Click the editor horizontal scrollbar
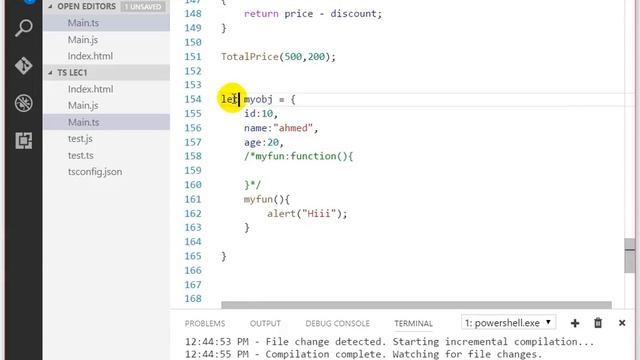 (x=416, y=305)
